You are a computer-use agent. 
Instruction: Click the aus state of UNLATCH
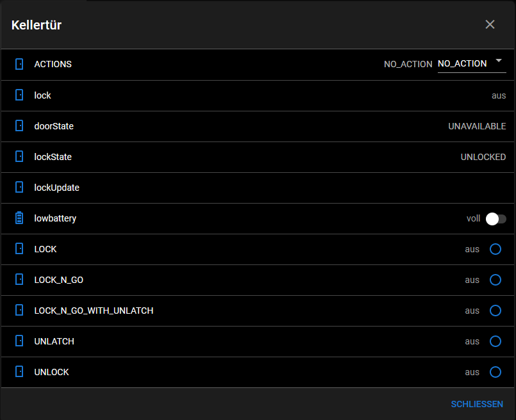[x=472, y=342]
